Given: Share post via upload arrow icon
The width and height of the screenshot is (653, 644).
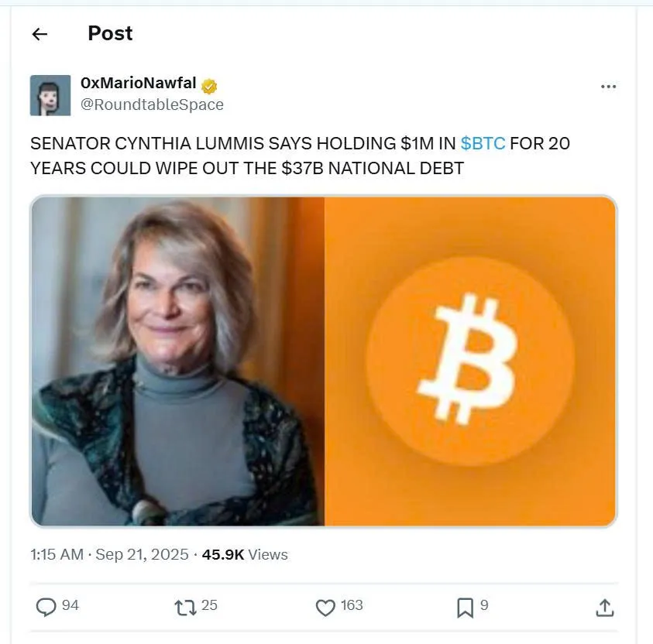Looking at the screenshot, I should click(605, 608).
